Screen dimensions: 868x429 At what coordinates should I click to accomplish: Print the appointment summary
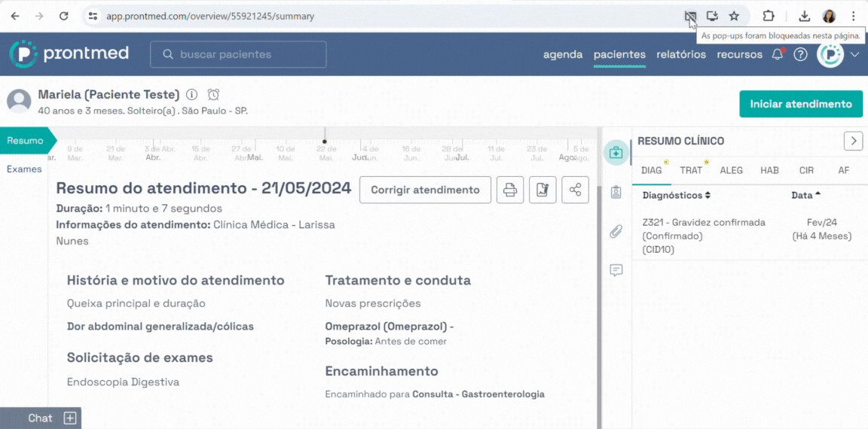point(509,190)
